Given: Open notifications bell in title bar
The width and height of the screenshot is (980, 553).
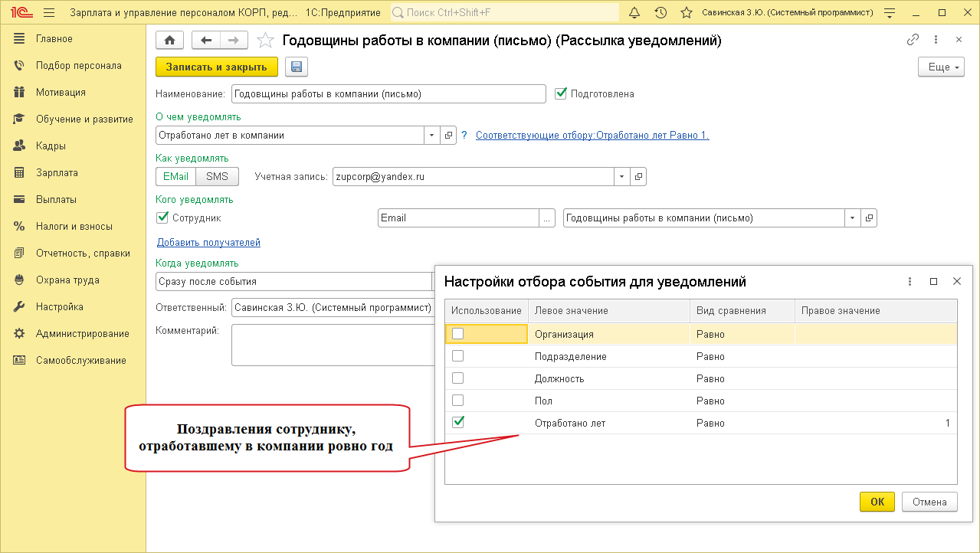Looking at the screenshot, I should coord(634,13).
